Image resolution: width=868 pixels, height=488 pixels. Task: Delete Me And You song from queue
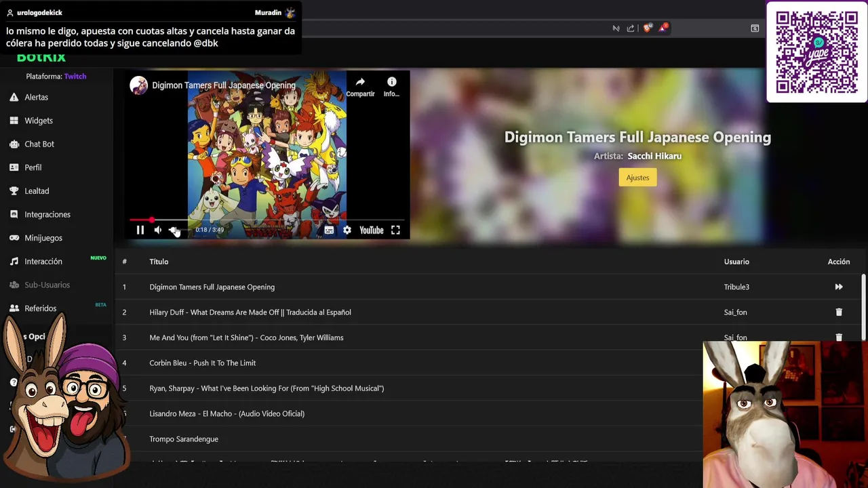[839, 337]
